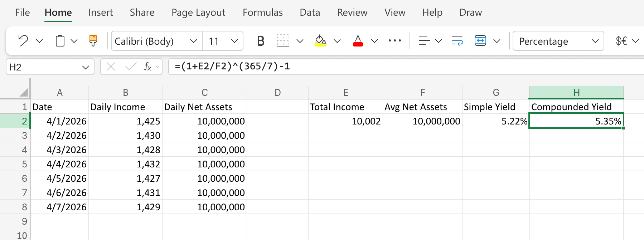Toggle Bold formatting
The image size is (644, 240).
(x=261, y=41)
